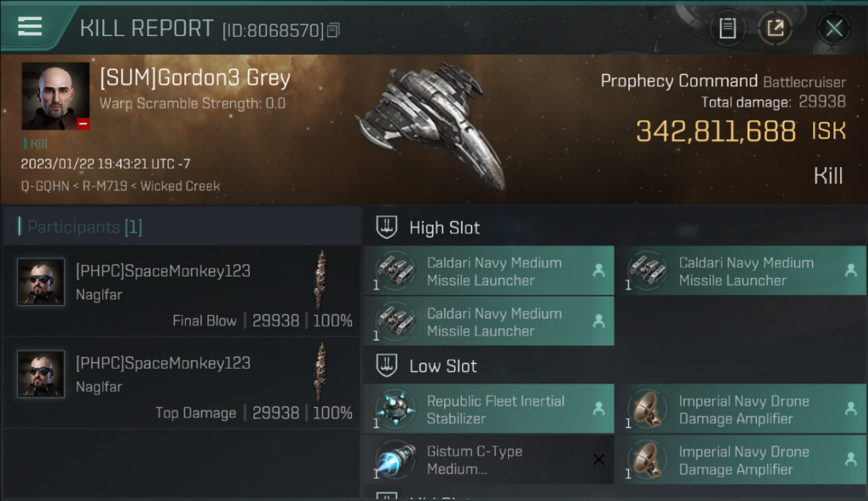This screenshot has width=868, height=501.
Task: Close the kill report window
Action: 834,28
